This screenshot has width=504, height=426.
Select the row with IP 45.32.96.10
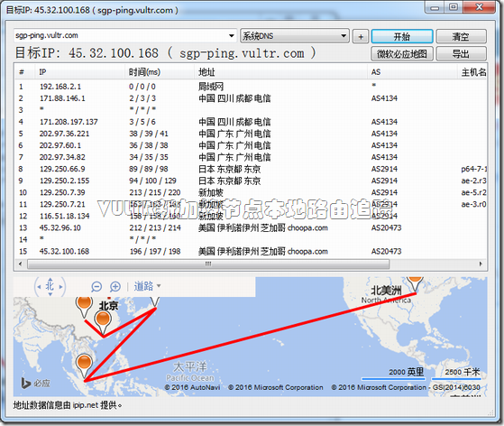tap(251, 227)
